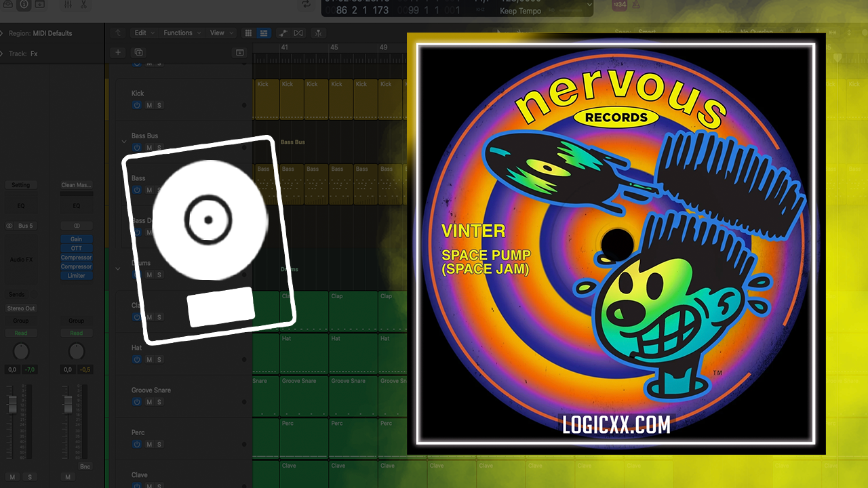Toggle power on Bass Bus track
Image resolution: width=868 pixels, height=488 pixels.
click(x=137, y=148)
